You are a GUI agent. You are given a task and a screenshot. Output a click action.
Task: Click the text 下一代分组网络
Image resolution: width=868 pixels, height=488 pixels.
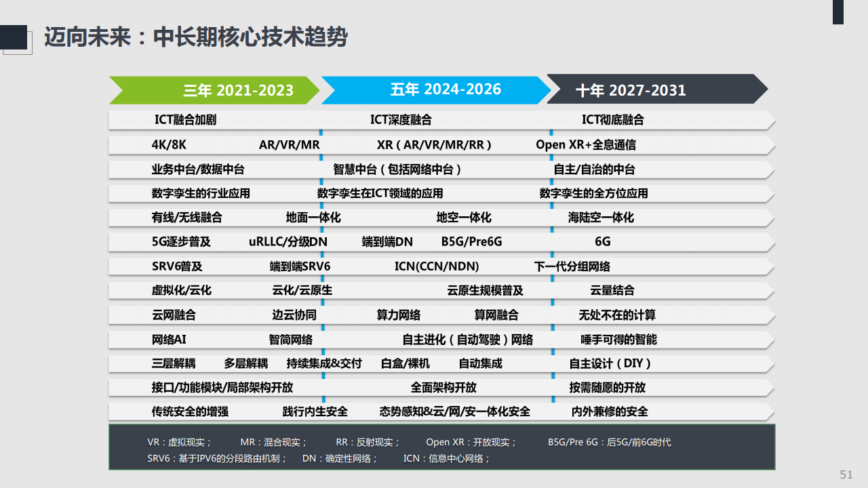pos(572,266)
